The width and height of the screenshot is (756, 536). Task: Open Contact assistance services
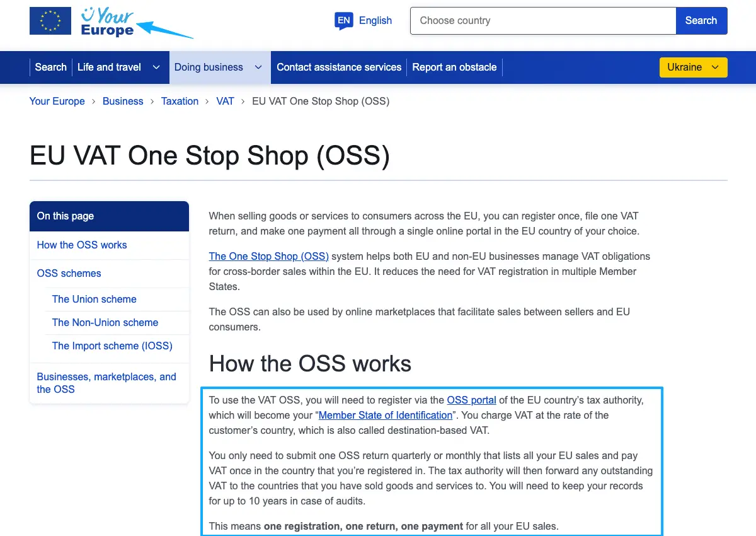(339, 67)
